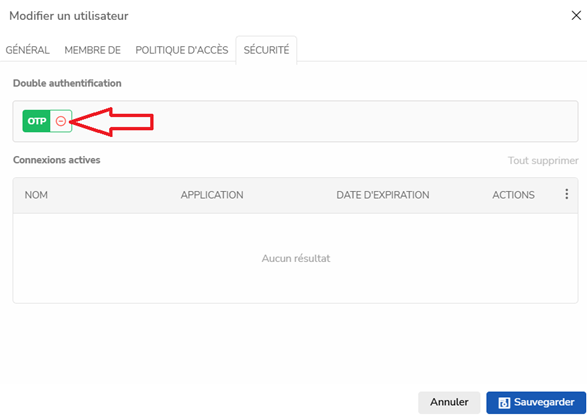Screen dimensions: 587x418
Task: Select the SÉCURITÉ tab
Action: click(x=266, y=50)
